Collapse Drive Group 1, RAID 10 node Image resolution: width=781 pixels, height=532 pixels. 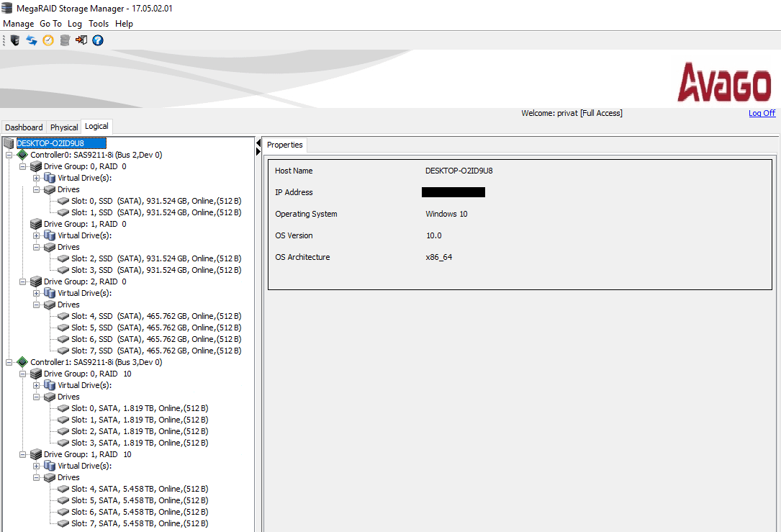tap(22, 454)
